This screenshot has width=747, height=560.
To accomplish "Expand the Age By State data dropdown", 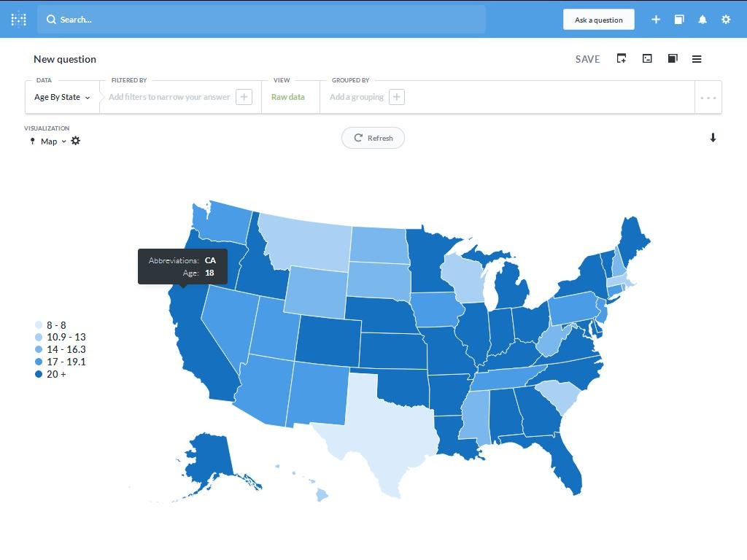I will pyautogui.click(x=62, y=97).
